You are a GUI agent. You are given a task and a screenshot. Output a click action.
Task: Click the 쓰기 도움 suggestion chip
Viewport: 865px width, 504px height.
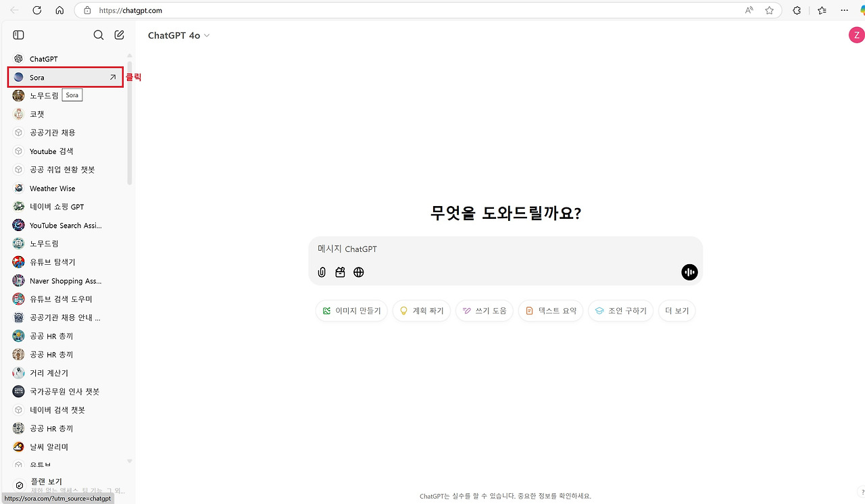485,311
